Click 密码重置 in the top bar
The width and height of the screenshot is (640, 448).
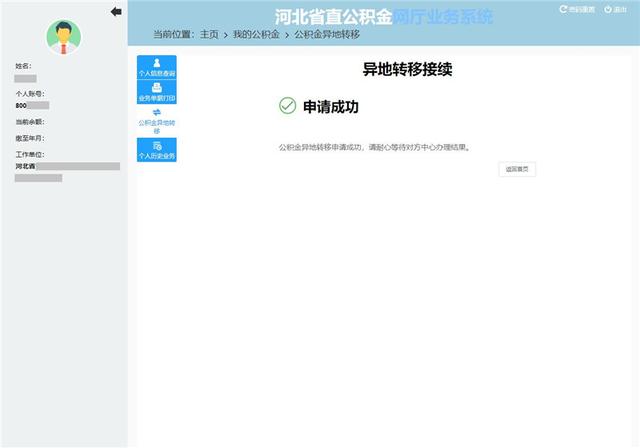coord(576,9)
